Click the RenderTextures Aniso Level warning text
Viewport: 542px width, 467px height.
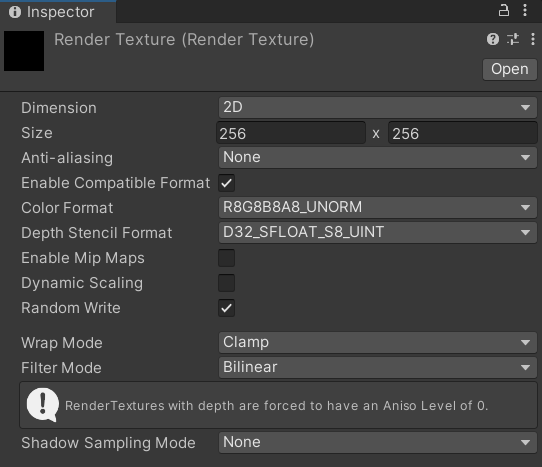(277, 405)
